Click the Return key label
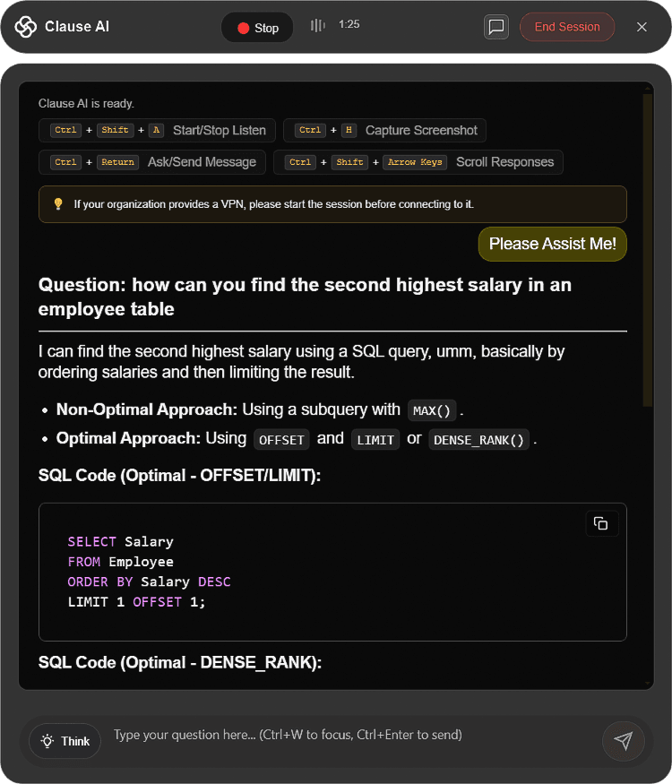Image resolution: width=672 pixels, height=784 pixels. click(x=117, y=162)
